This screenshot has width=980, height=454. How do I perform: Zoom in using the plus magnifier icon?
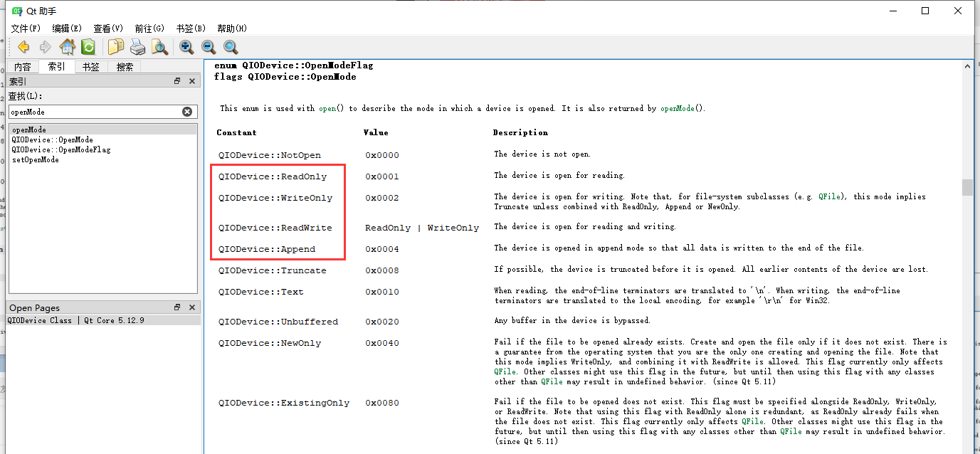pyautogui.click(x=186, y=47)
